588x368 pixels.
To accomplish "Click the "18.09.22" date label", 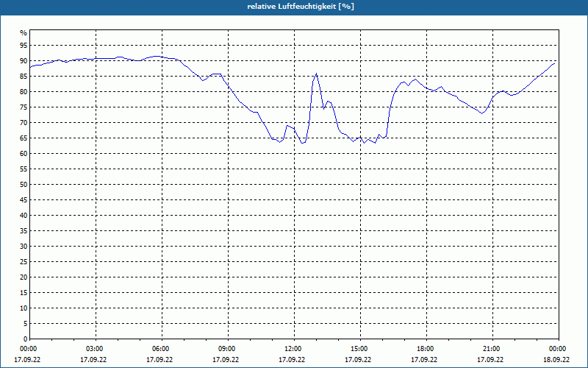I will 556,360.
